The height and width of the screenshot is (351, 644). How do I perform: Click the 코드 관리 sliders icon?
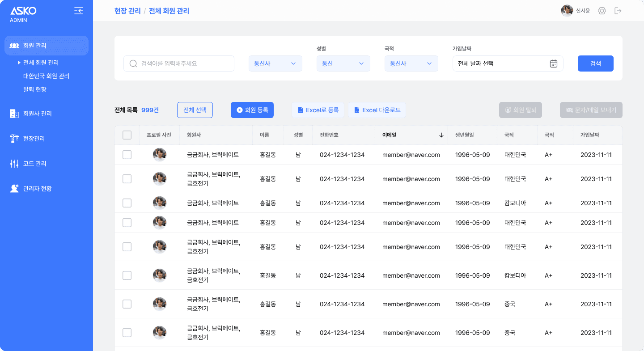tap(14, 164)
